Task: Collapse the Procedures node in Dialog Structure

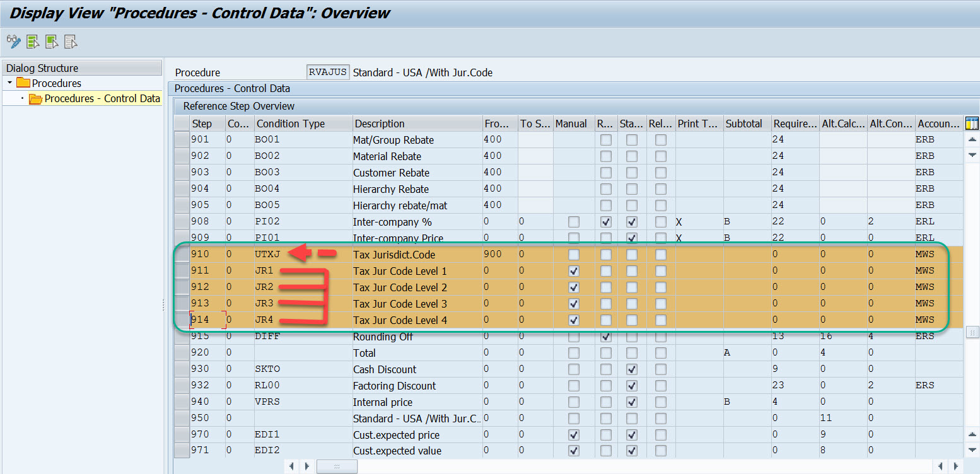Action: point(8,83)
